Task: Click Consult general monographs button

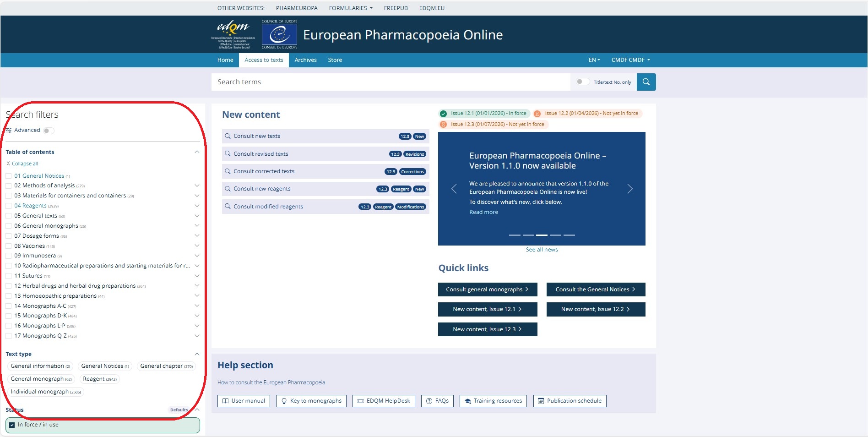Action: tap(487, 290)
